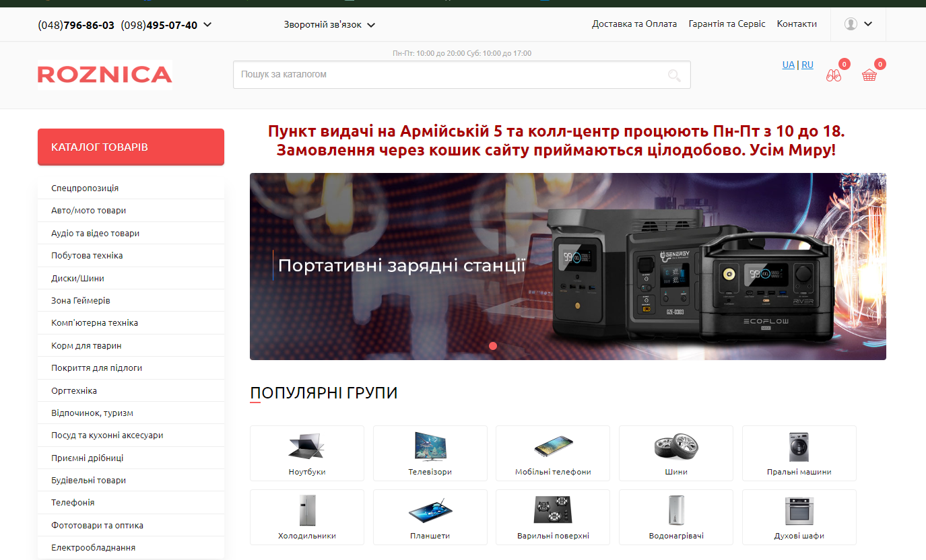Viewport: 926px width, 560px height.
Task: Switch site language to RU
Action: [807, 65]
